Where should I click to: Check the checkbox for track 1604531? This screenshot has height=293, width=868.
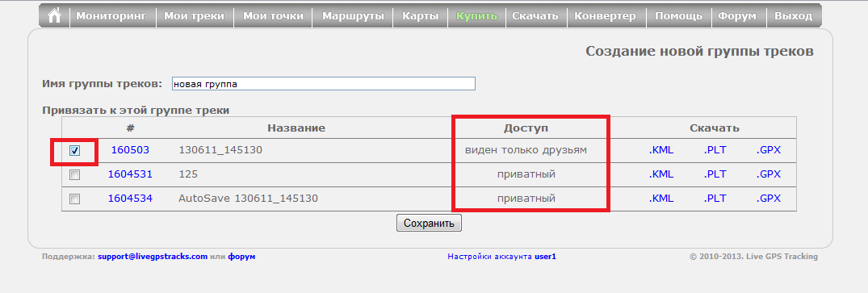pyautogui.click(x=75, y=174)
